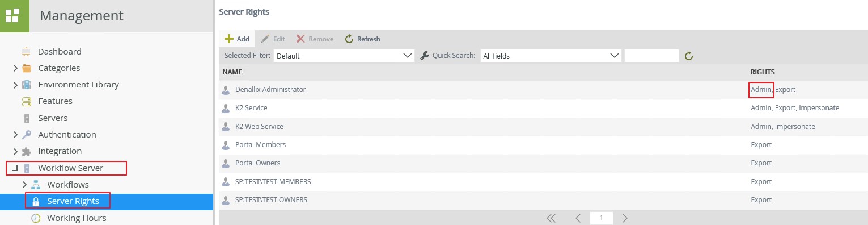Click the Categories folder icon
The width and height of the screenshot is (868, 225).
coord(27,68)
